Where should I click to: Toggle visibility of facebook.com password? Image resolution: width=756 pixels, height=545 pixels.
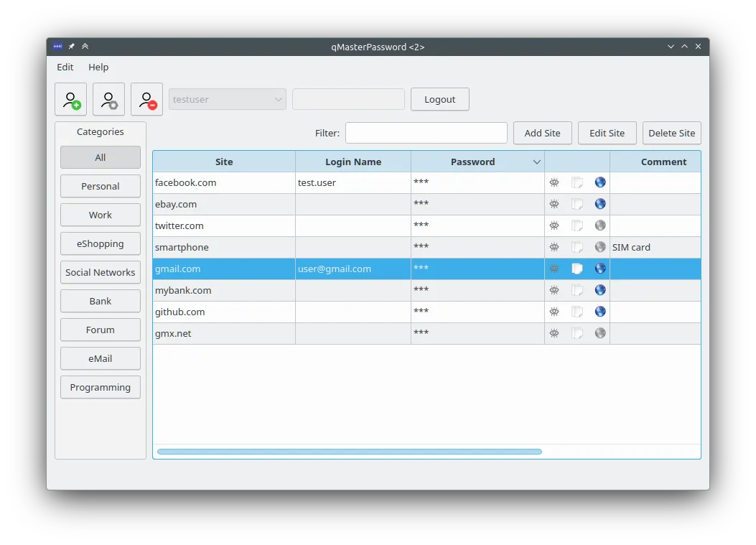(554, 182)
